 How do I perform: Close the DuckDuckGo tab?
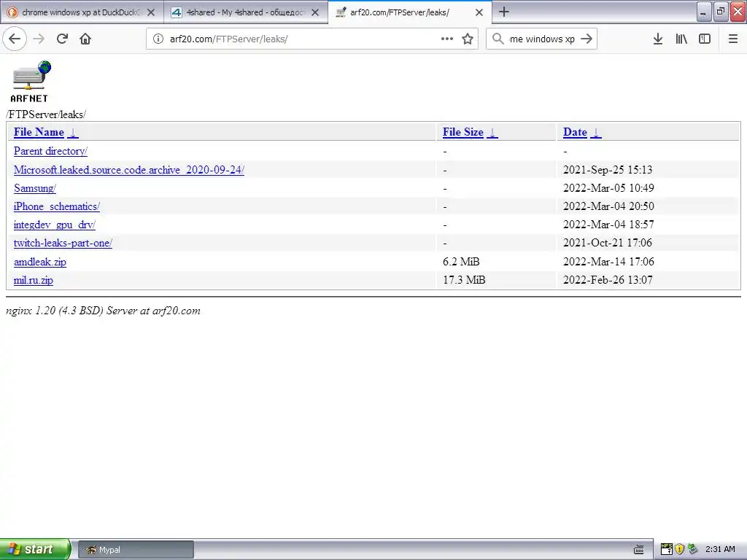[x=151, y=12]
